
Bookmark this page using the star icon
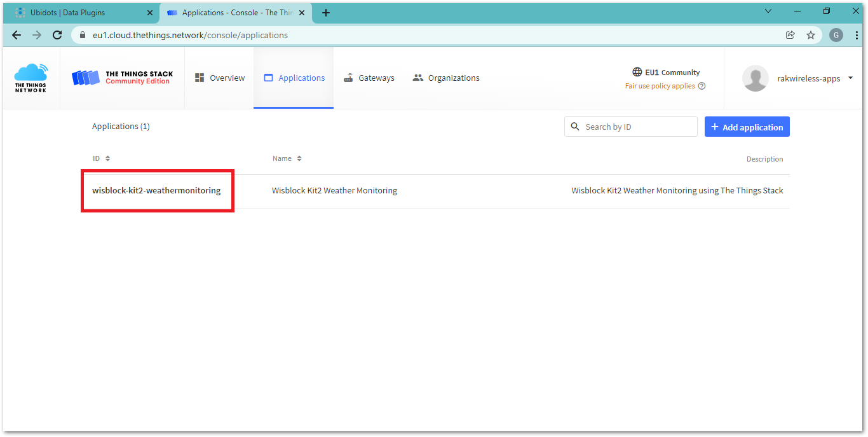coord(811,35)
